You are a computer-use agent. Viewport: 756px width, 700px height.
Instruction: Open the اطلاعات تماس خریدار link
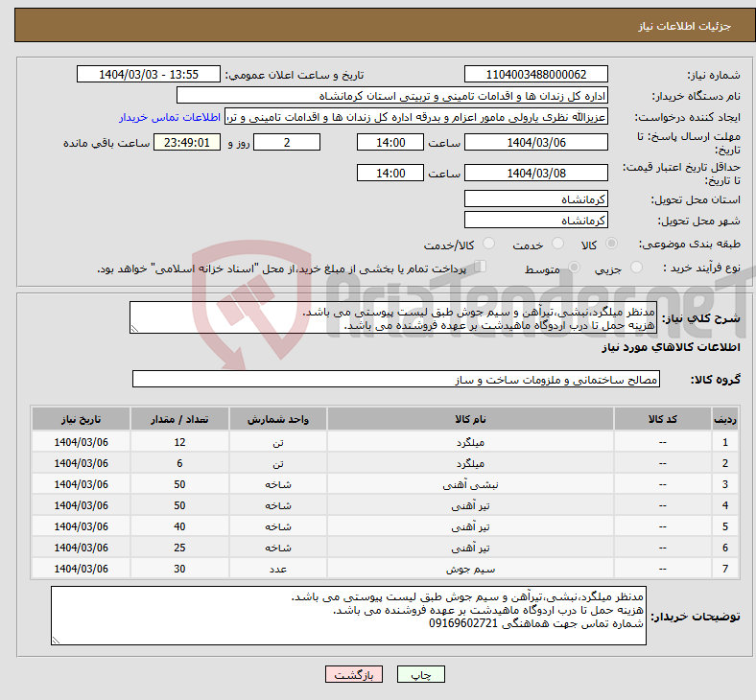170,117
